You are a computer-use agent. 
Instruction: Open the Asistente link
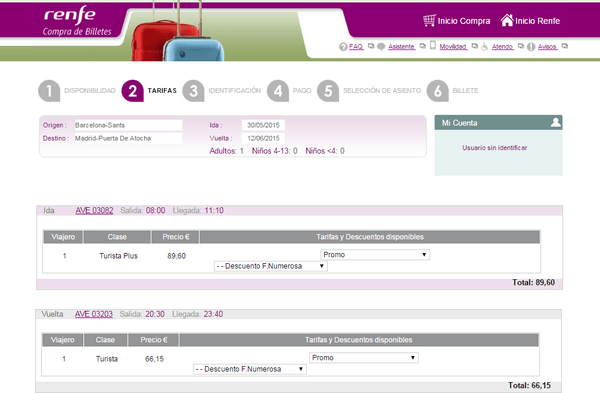pyautogui.click(x=401, y=47)
